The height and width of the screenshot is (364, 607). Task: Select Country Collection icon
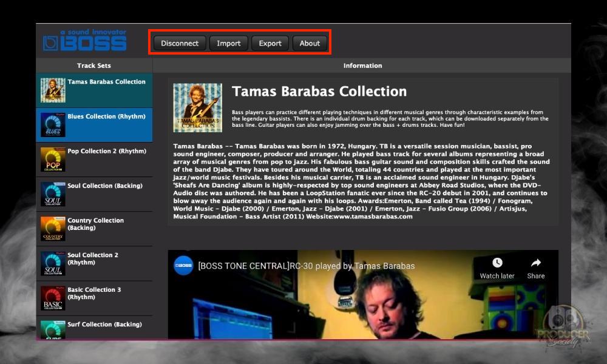(53, 229)
